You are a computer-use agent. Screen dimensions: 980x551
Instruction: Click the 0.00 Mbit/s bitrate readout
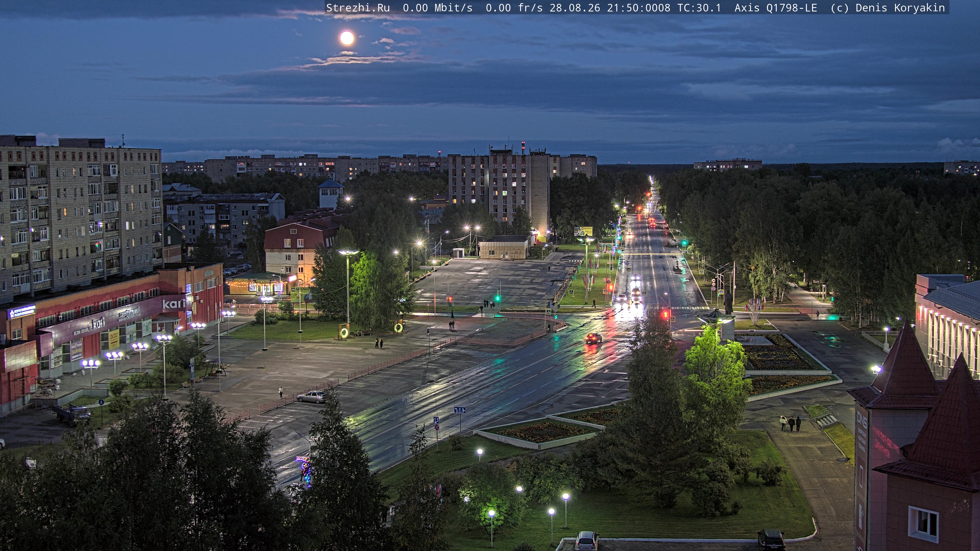437,8
